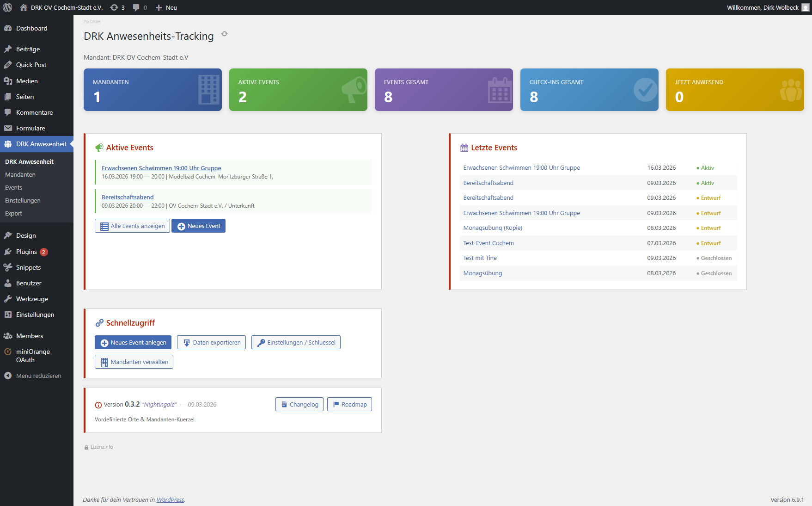The width and height of the screenshot is (812, 506).
Task: Collapse the menu with the Menü reduzieren arrow
Action: [8, 376]
